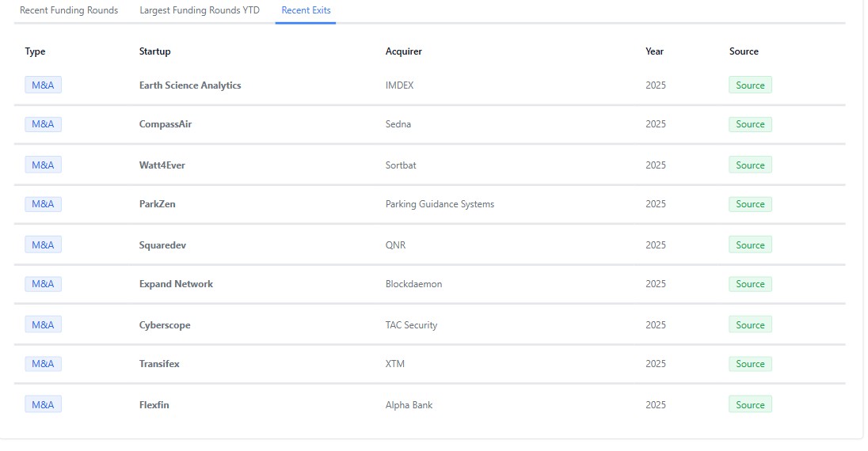The height and width of the screenshot is (451, 868).
Task: Open Source for Squaredev exit
Action: (750, 245)
